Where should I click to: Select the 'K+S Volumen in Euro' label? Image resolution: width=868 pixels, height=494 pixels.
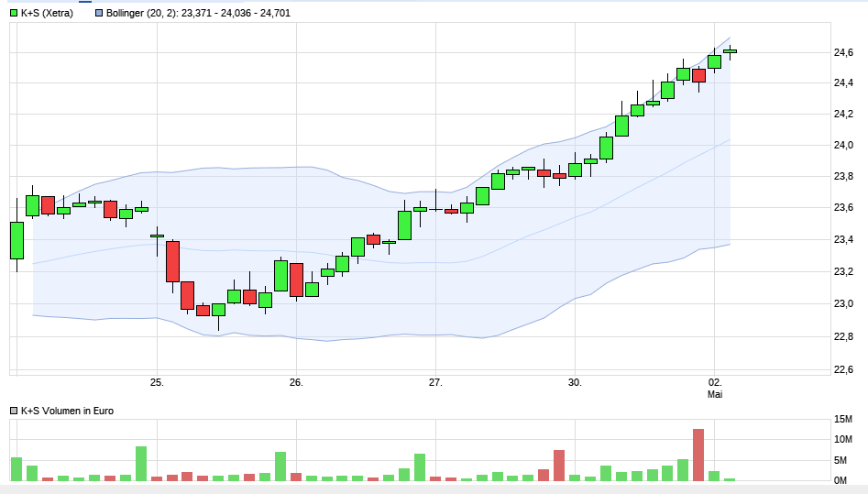(x=67, y=411)
